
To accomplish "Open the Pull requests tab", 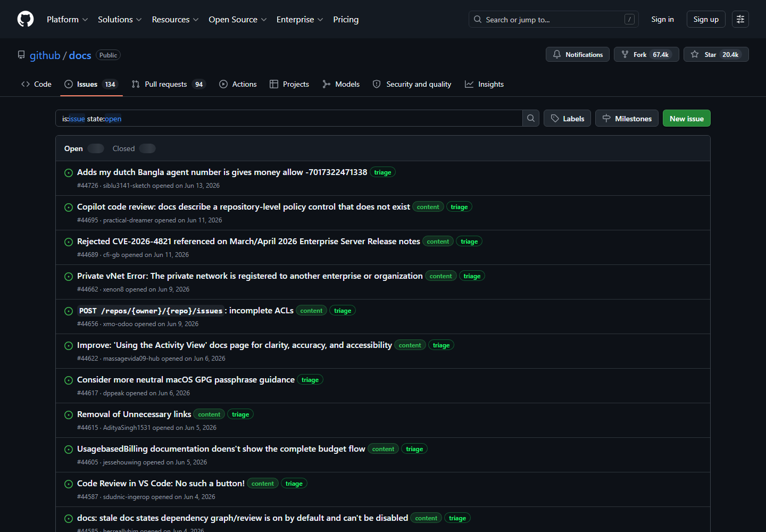I will 168,84.
